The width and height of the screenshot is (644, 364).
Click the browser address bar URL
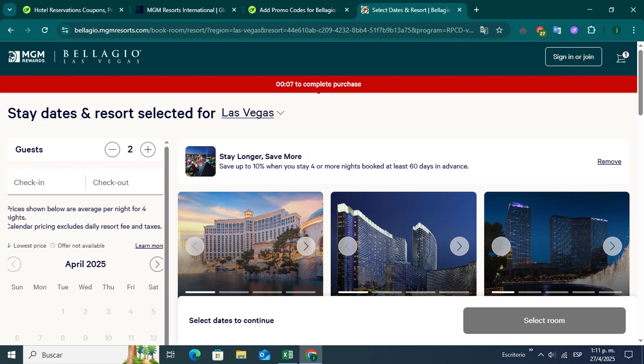coord(273,30)
